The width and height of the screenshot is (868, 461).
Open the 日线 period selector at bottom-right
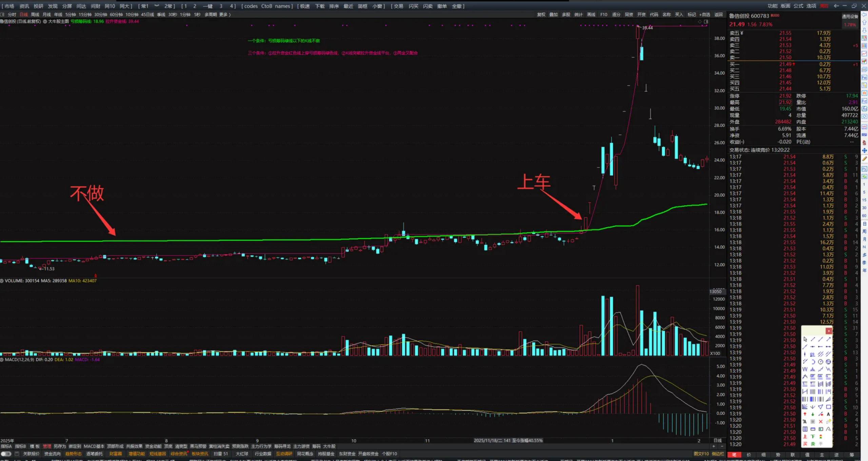tap(717, 440)
